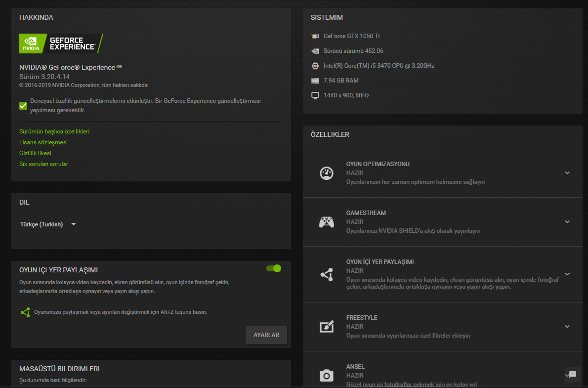Click the Ansel camera icon
The width and height of the screenshot is (588, 388).
(x=326, y=376)
